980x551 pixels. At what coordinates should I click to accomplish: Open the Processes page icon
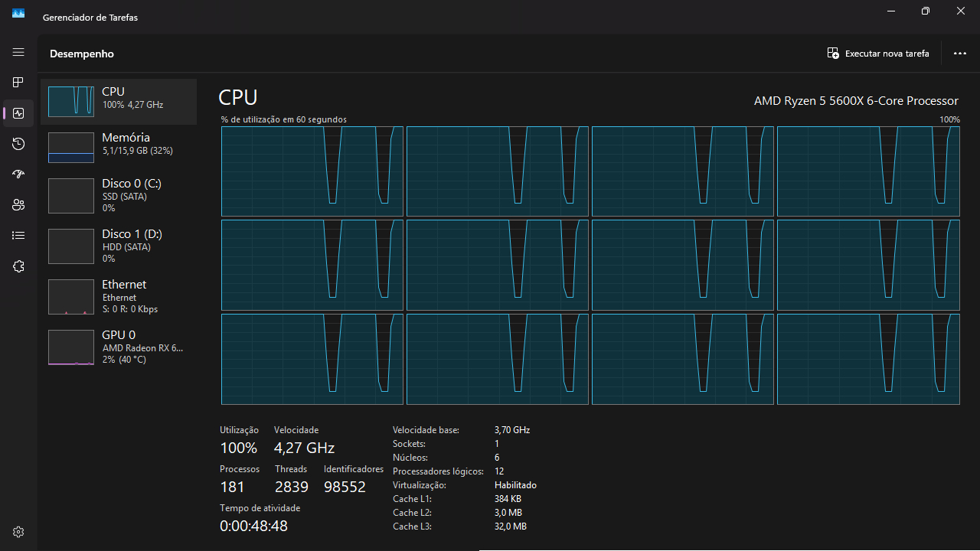click(x=18, y=83)
